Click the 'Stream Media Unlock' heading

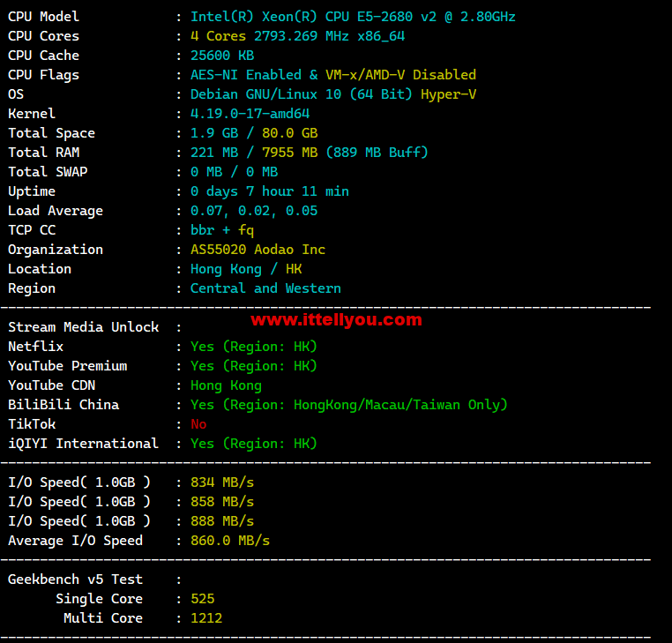pyautogui.click(x=84, y=327)
